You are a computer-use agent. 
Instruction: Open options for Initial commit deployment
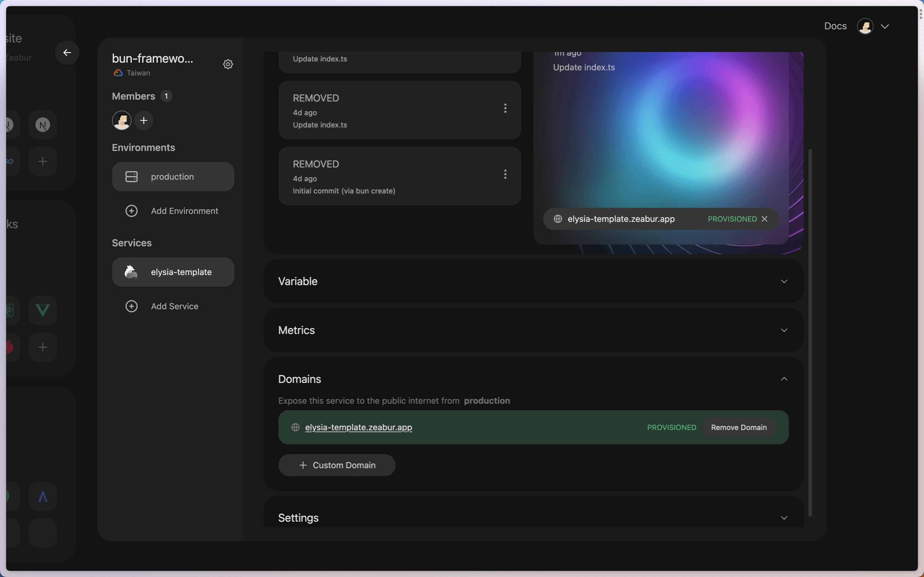(505, 175)
